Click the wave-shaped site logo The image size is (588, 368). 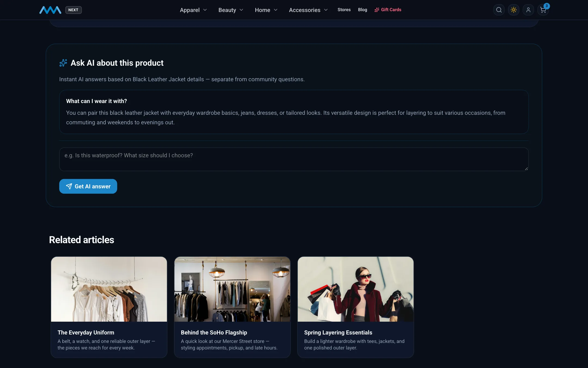point(50,10)
